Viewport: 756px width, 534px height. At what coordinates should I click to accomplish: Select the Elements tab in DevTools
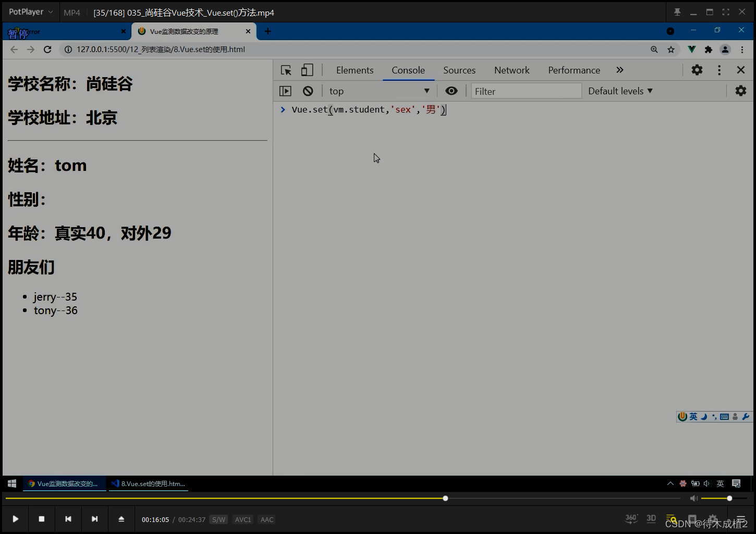click(355, 70)
